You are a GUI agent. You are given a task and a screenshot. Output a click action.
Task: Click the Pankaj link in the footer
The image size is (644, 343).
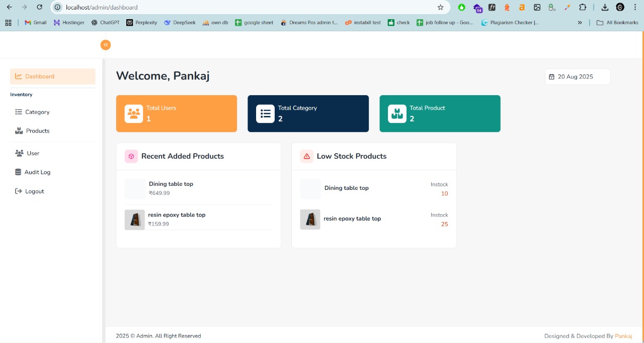coord(623,336)
